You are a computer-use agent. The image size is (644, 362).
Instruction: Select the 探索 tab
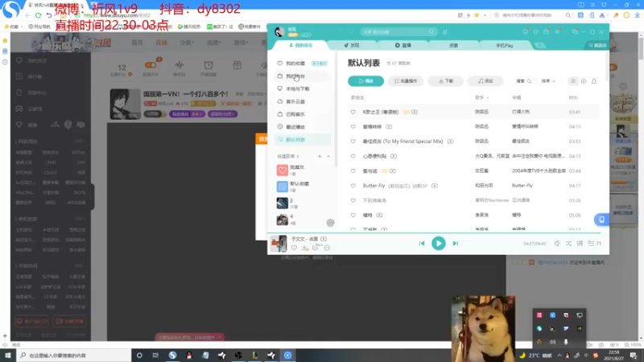pyautogui.click(x=453, y=45)
